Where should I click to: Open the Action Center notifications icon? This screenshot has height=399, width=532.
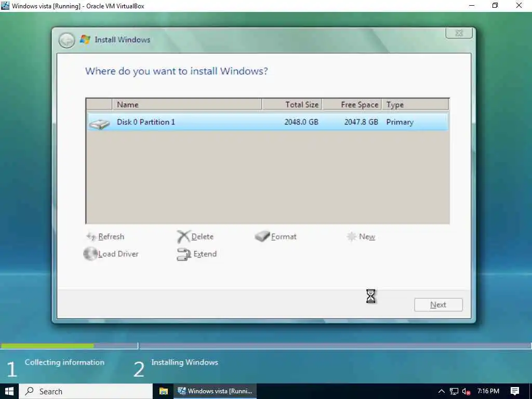515,391
